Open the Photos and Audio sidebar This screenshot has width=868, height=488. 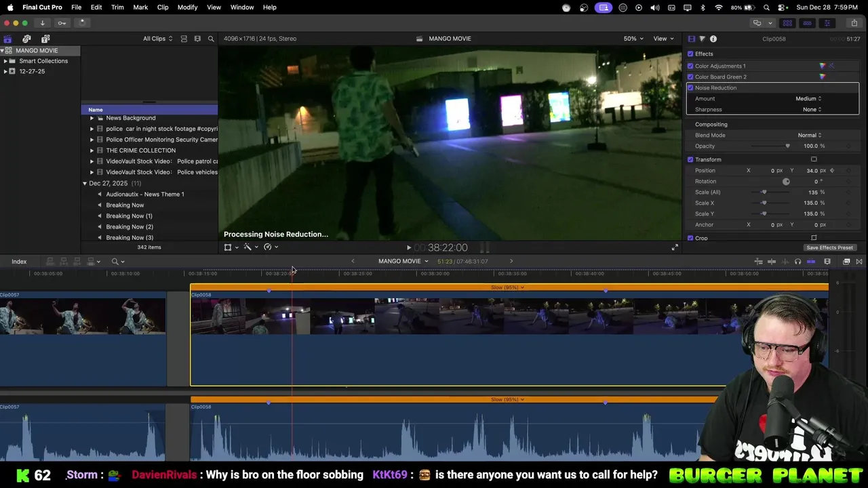(26, 39)
